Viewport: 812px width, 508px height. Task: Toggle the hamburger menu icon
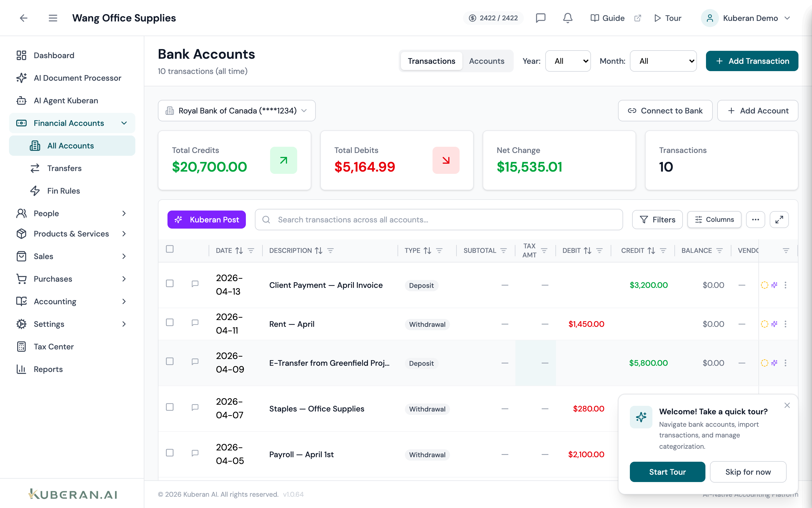click(x=53, y=18)
